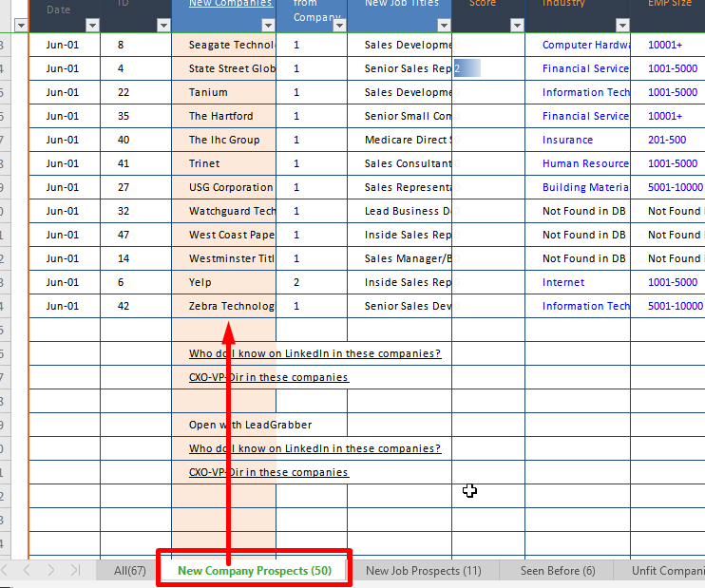Open Computer Hardware industry link for Seagate
This screenshot has width=705, height=588.
coord(586,45)
